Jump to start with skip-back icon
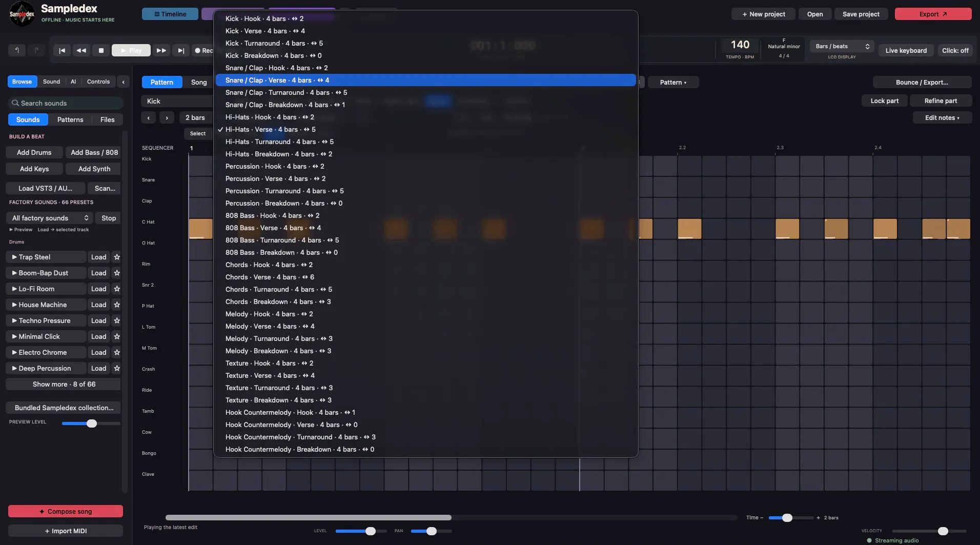Image resolution: width=980 pixels, height=545 pixels. (62, 50)
